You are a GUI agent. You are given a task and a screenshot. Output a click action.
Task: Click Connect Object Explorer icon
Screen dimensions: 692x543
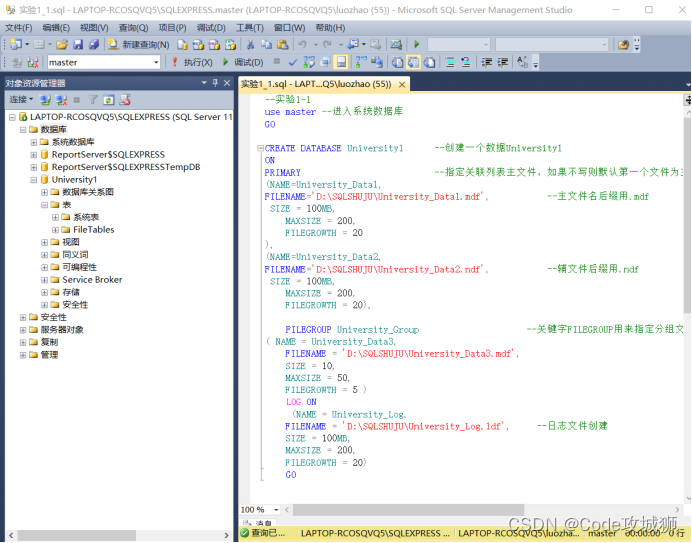(x=45, y=100)
